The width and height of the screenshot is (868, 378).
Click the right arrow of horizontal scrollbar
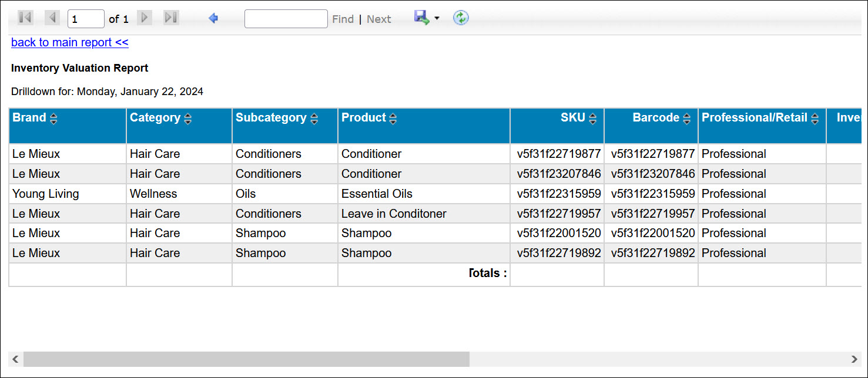click(854, 359)
